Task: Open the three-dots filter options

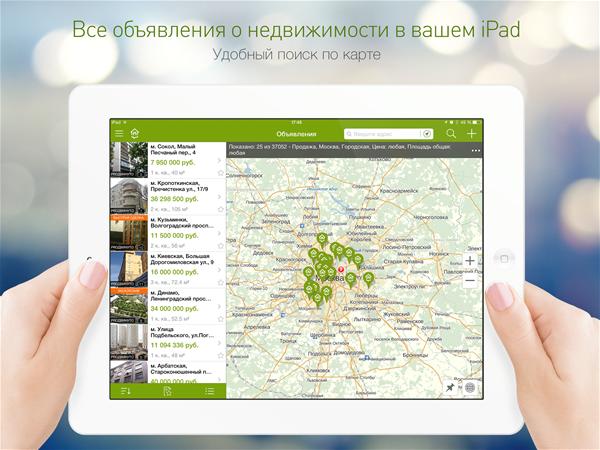Action: coord(475,151)
